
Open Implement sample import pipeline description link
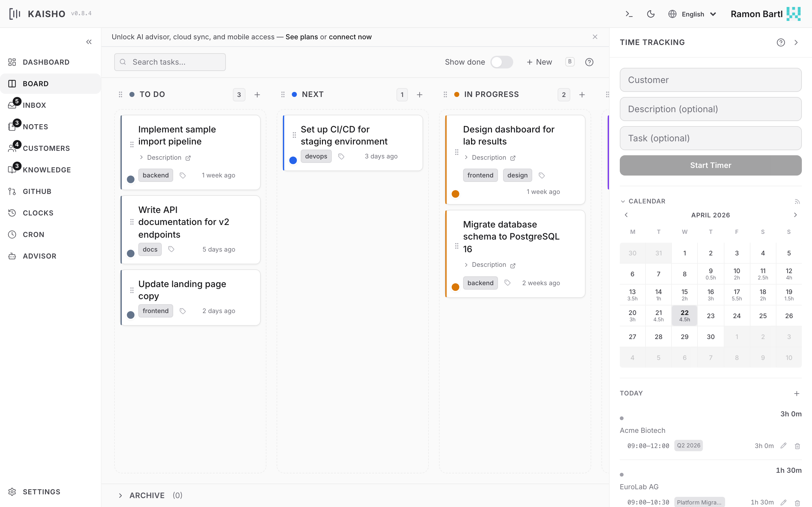pyautogui.click(x=188, y=158)
